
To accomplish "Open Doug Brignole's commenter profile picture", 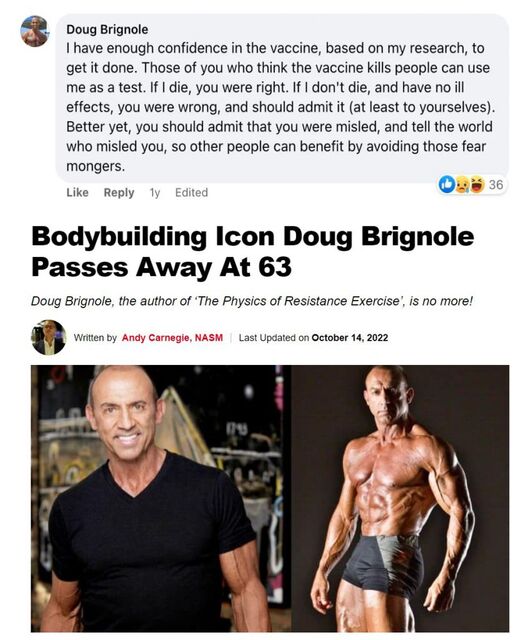I will point(35,31).
